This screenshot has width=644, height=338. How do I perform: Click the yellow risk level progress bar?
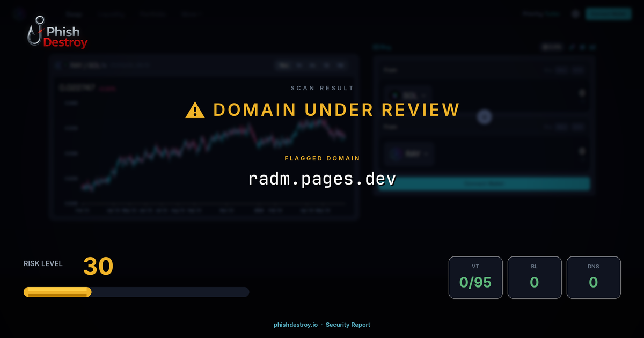click(56, 291)
